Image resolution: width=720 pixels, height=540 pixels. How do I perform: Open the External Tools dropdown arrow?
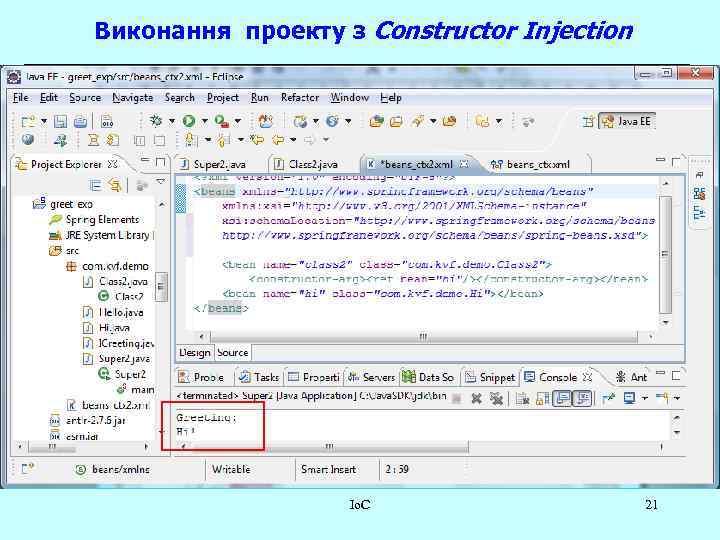point(238,121)
